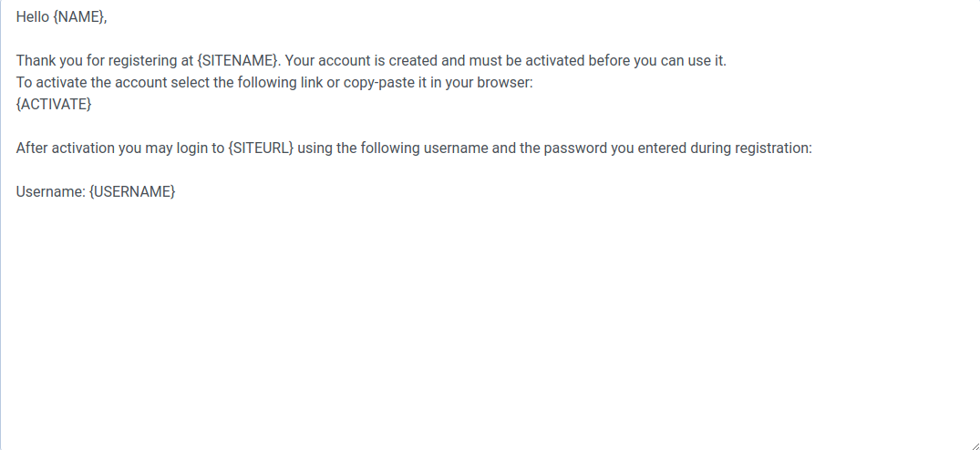Click the "Username:" label text
The image size is (980, 450).
[x=50, y=192]
